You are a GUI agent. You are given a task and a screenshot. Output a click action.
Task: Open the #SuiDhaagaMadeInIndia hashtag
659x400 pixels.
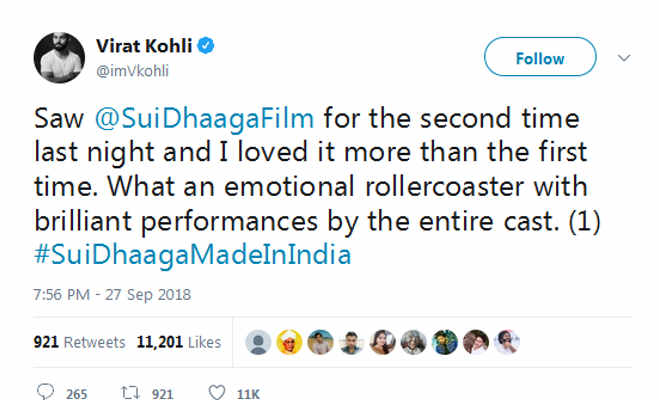[192, 254]
